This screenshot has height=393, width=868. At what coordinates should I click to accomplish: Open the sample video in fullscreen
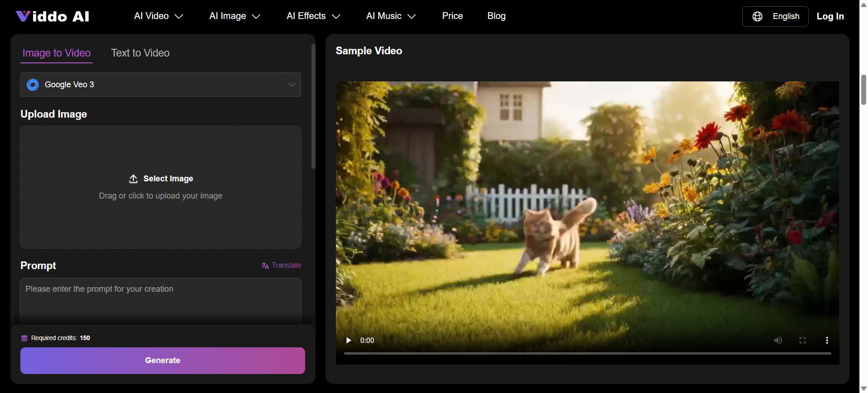(x=802, y=340)
